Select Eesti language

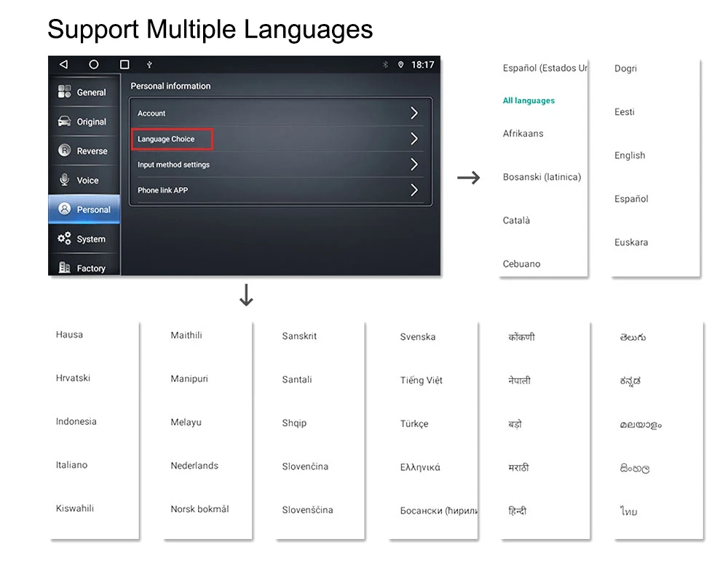tap(624, 112)
